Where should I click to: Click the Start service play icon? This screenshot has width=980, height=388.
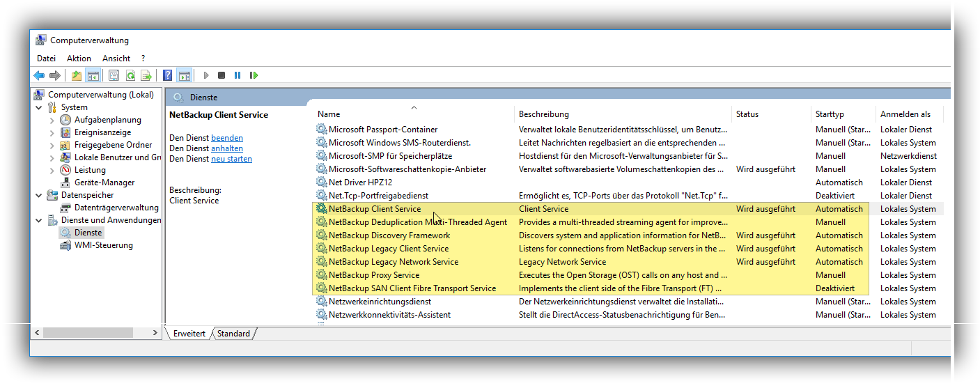coord(206,75)
